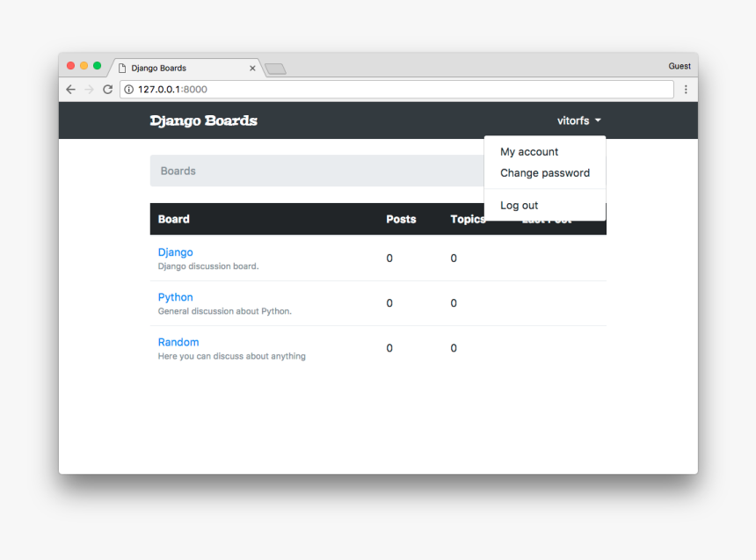Viewport: 756px width, 560px height.
Task: Click Log out in the account menu
Action: pyautogui.click(x=519, y=205)
